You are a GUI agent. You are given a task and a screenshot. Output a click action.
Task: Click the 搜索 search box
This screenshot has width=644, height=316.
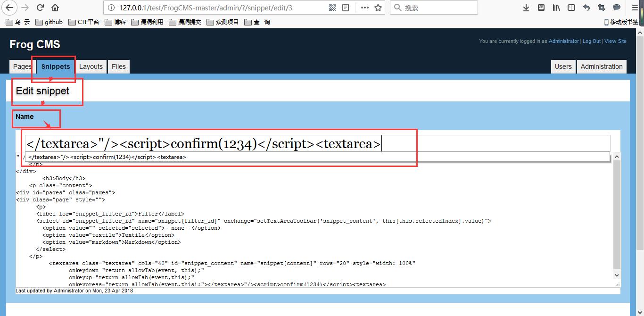click(x=434, y=8)
